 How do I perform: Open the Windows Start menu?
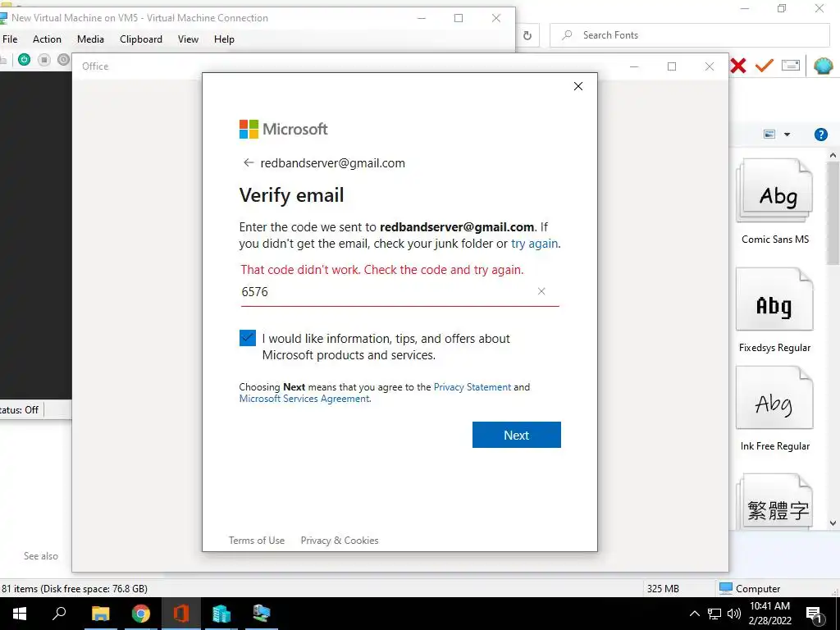coord(20,614)
